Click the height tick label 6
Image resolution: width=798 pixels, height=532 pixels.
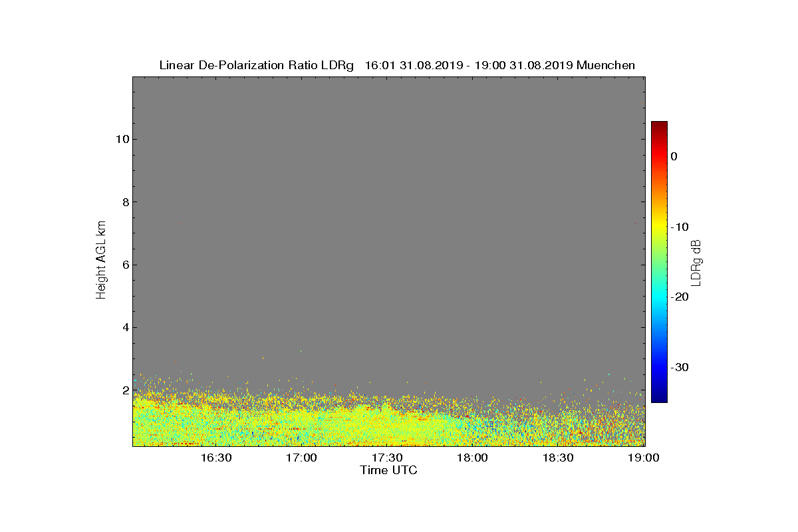(124, 265)
